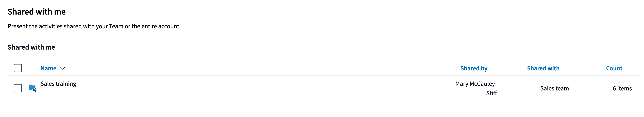
Task: Click the large Shared with me page title
Action: (36, 12)
